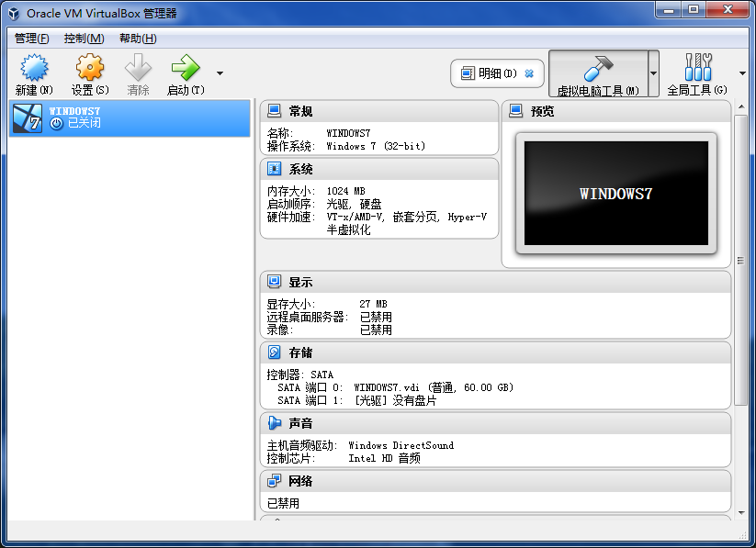Click the 明细(D) details button

click(x=497, y=73)
